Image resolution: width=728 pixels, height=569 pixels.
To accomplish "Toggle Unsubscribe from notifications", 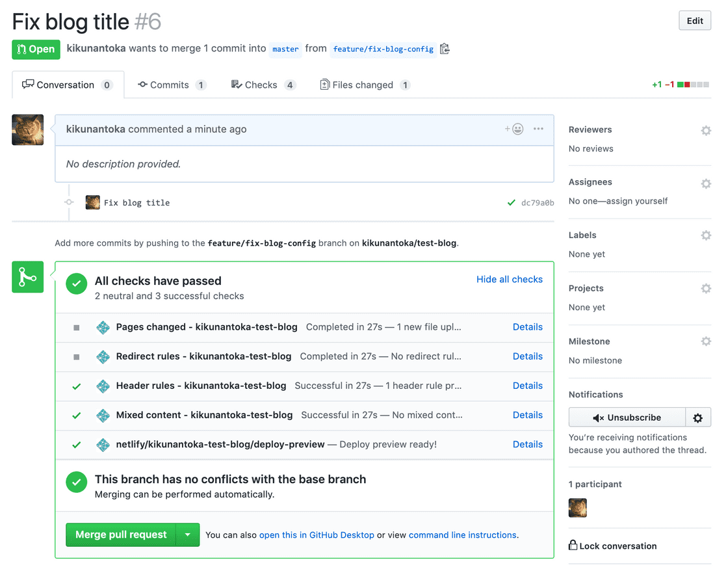I will pos(627,417).
